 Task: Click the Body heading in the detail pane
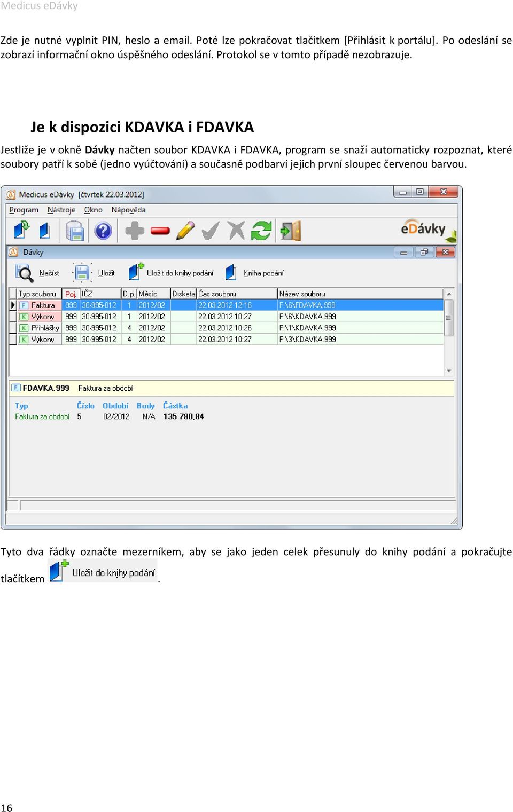tap(146, 406)
